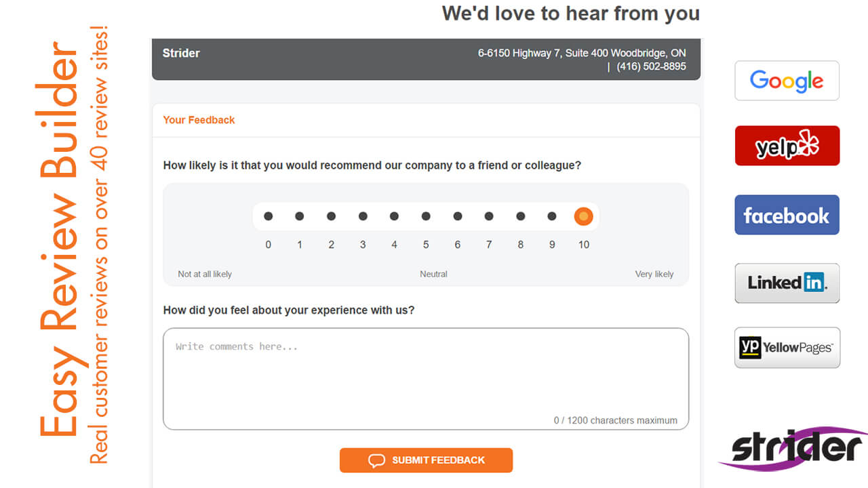
Task: Click inside the Write comments text area
Action: [426, 379]
